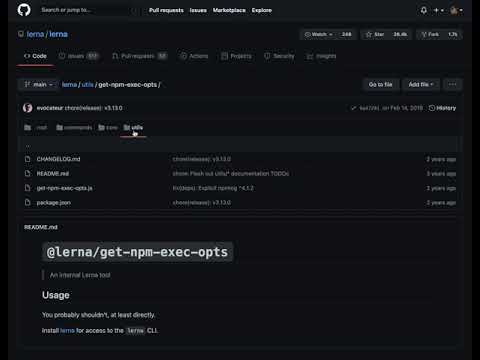Image resolution: width=480 pixels, height=360 pixels.
Task: Fork the lerna repository
Action: 430,34
